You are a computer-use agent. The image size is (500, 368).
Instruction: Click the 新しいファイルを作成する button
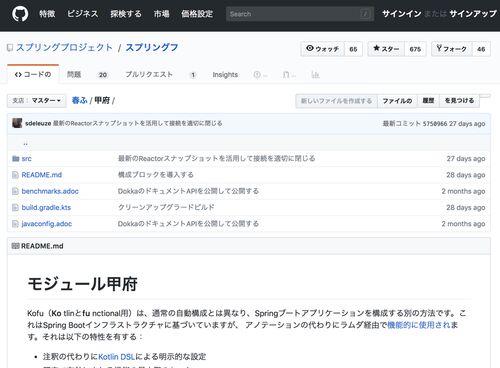(336, 101)
